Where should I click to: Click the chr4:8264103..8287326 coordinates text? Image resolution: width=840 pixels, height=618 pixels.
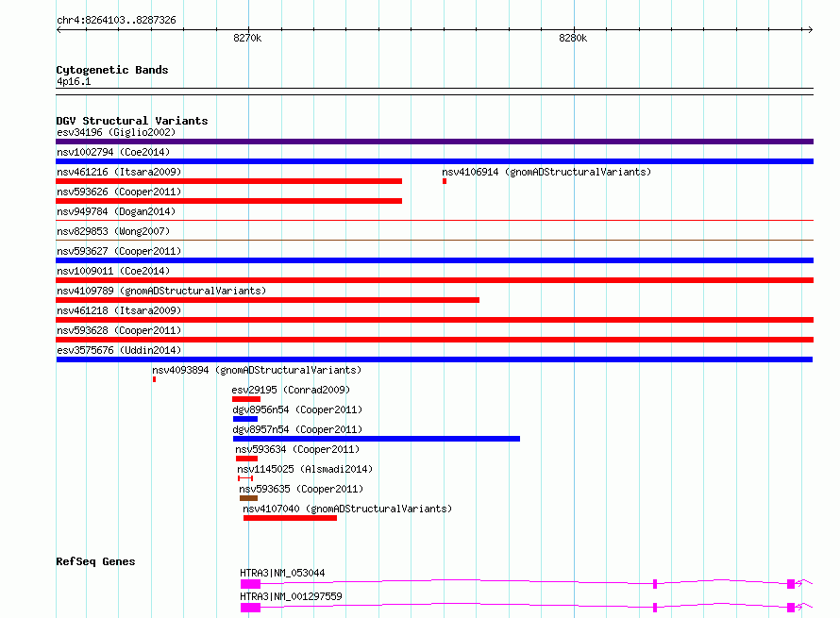[116, 20]
